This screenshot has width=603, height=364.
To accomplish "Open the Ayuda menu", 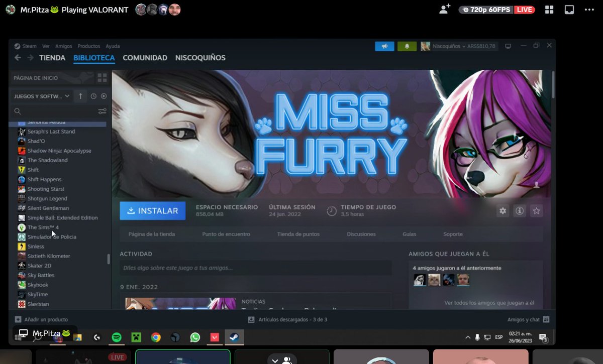I will click(x=113, y=46).
